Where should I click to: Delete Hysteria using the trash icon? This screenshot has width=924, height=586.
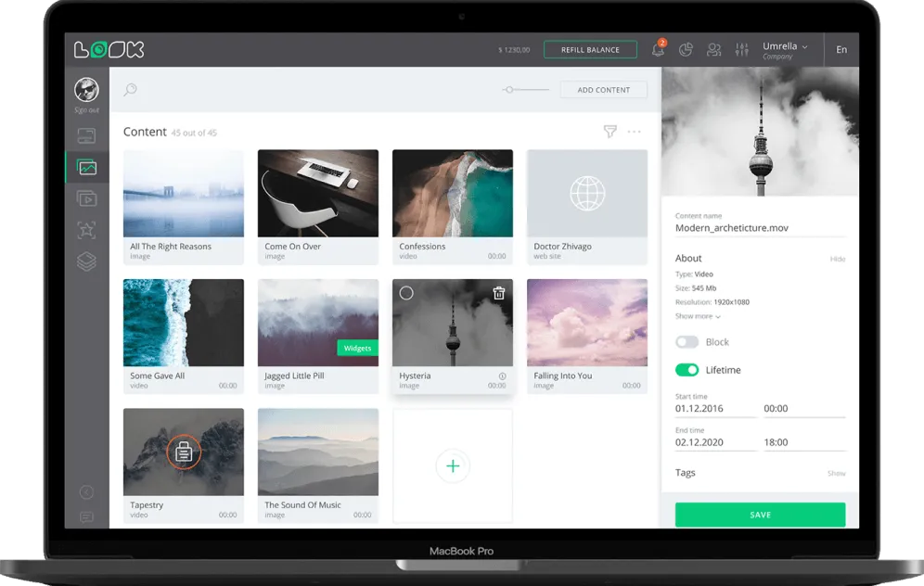(498, 293)
